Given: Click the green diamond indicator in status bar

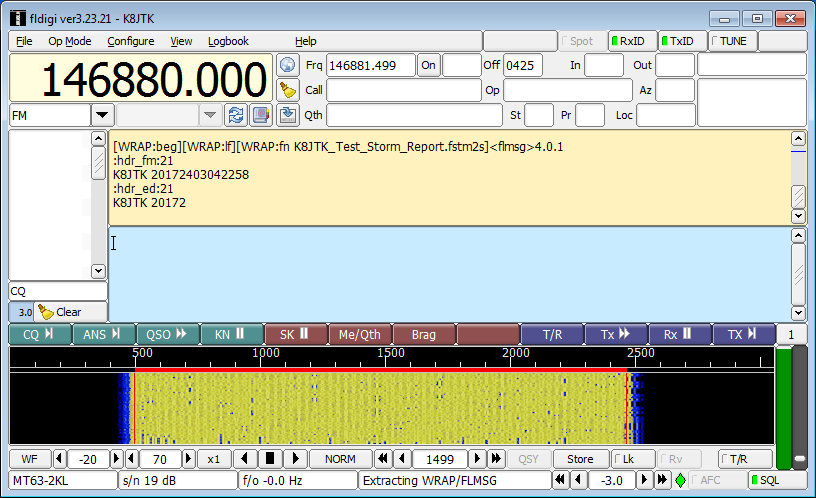Looking at the screenshot, I should [681, 480].
